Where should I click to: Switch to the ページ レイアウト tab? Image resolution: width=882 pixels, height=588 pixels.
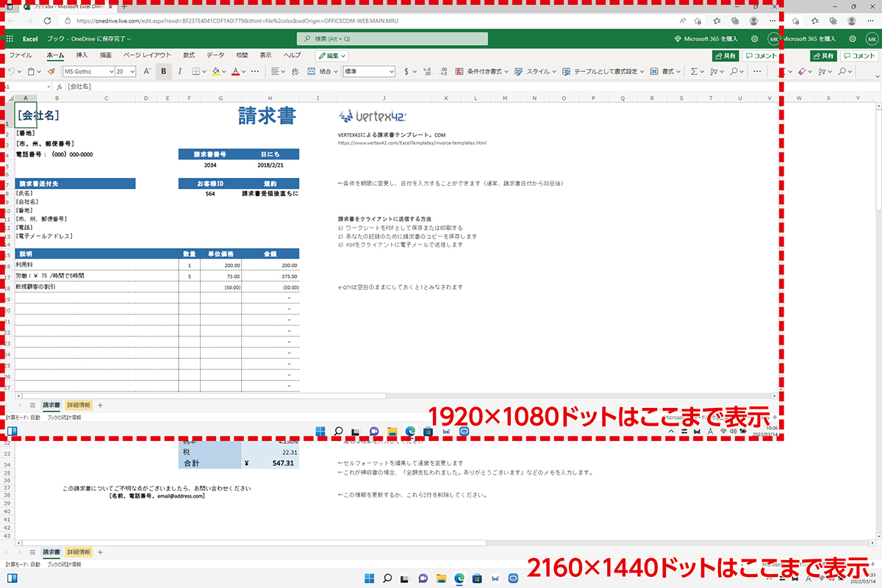[147, 55]
